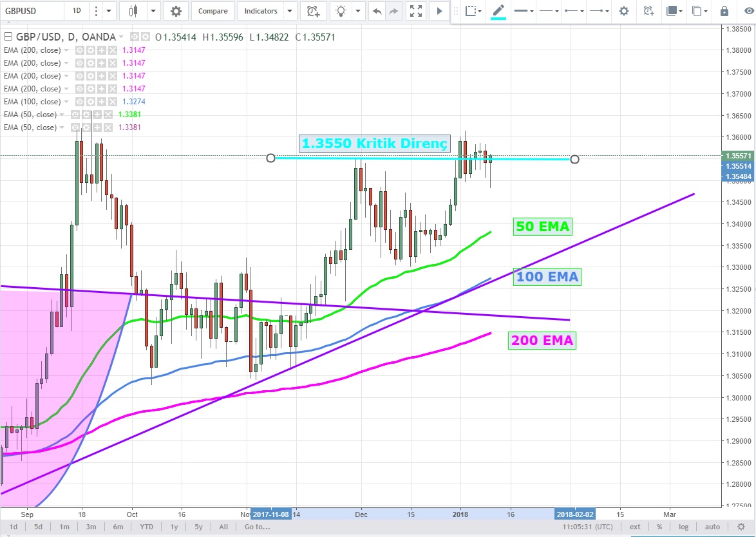Open the Indicators dropdown arrow
Image resolution: width=756 pixels, height=537 pixels.
tap(289, 11)
